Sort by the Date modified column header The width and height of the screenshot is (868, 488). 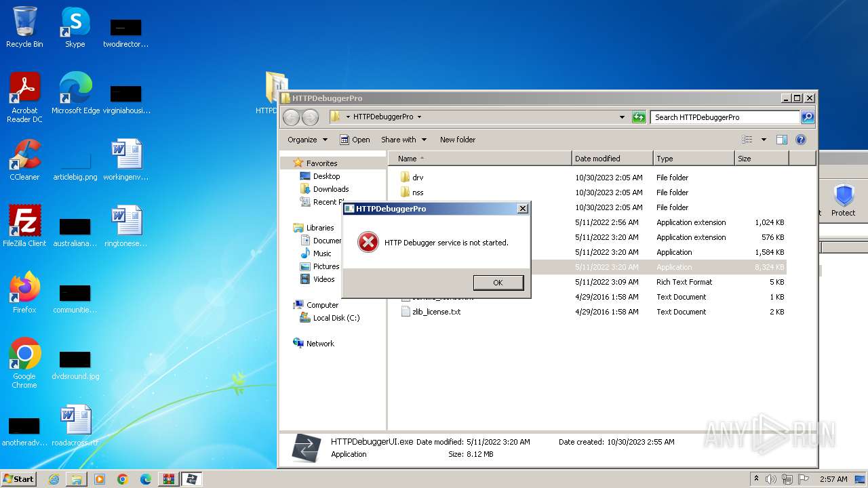point(612,159)
